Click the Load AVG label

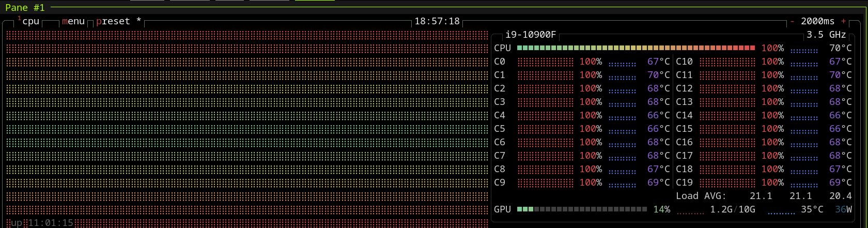pyautogui.click(x=701, y=196)
